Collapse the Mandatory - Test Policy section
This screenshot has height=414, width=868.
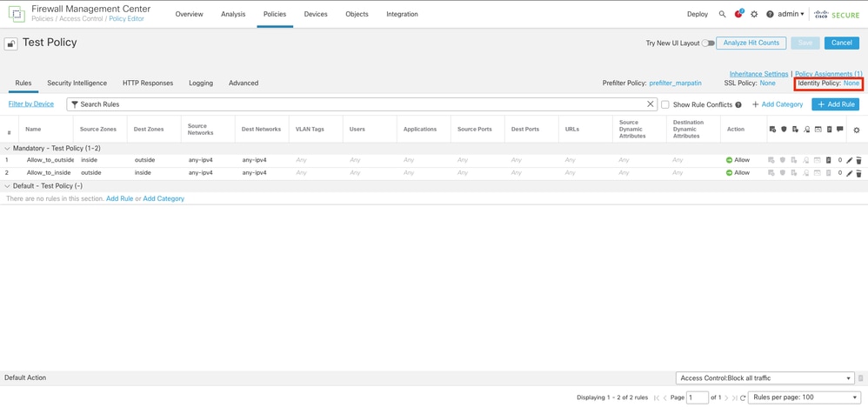[7, 149]
